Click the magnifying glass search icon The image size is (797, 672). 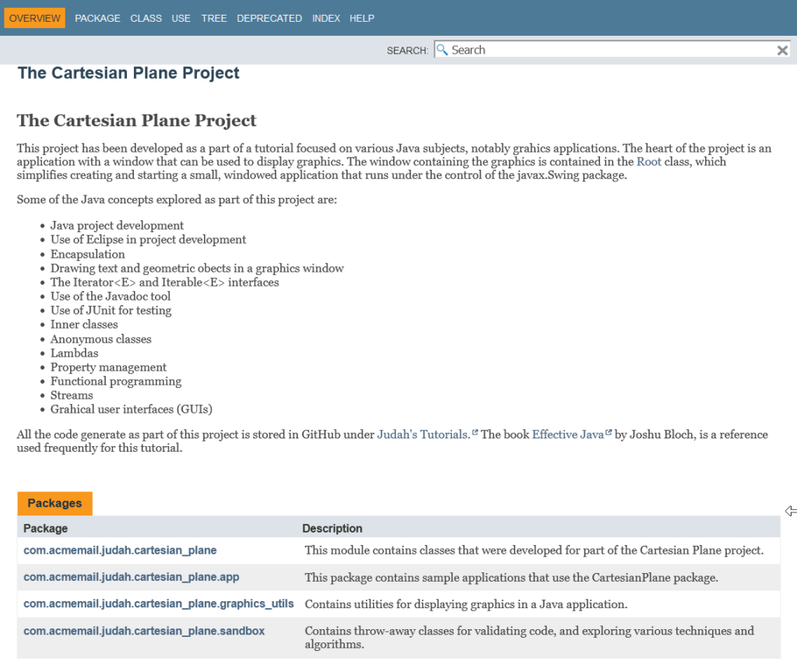(442, 50)
